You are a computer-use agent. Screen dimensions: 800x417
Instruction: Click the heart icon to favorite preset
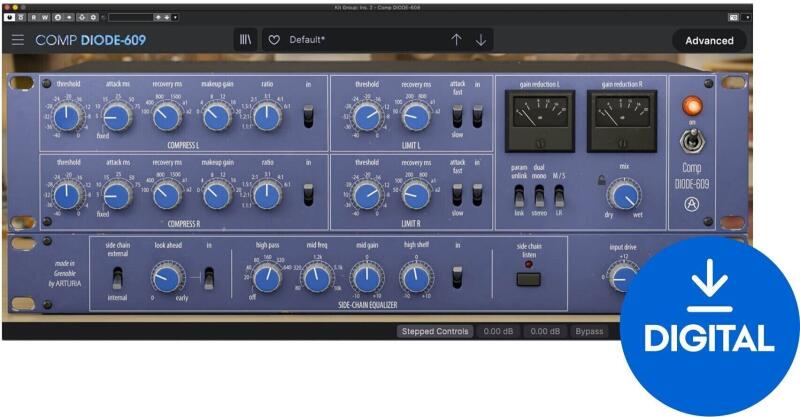point(274,40)
